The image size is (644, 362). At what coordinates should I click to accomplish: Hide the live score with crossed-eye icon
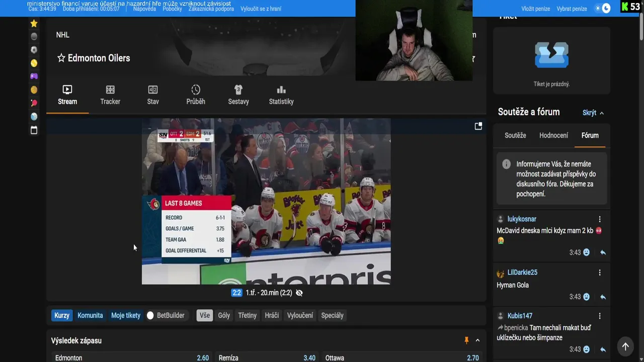299,293
